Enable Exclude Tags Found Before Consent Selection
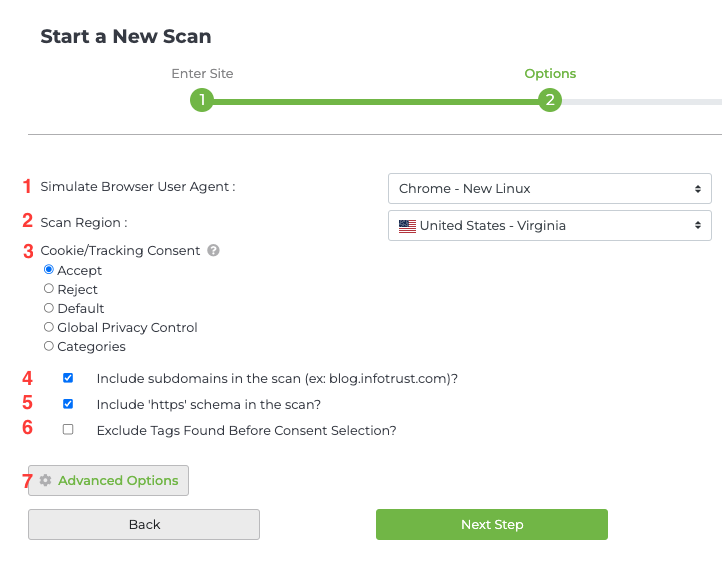 (68, 430)
